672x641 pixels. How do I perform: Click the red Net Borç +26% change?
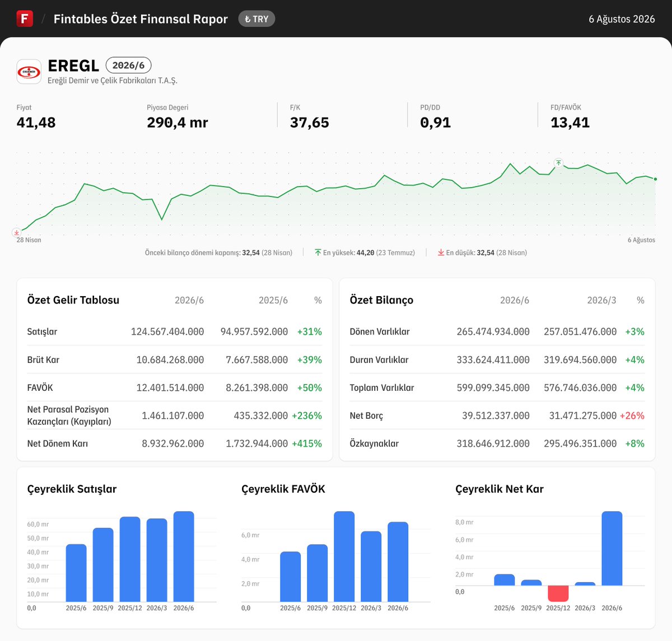coord(632,415)
